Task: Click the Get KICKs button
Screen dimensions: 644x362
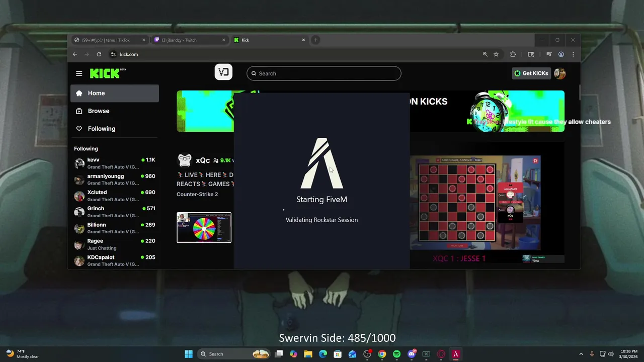Action: 531,73
